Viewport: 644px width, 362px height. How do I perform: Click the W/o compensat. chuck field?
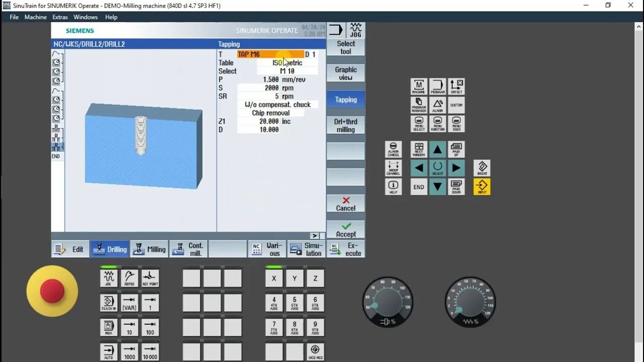point(278,105)
